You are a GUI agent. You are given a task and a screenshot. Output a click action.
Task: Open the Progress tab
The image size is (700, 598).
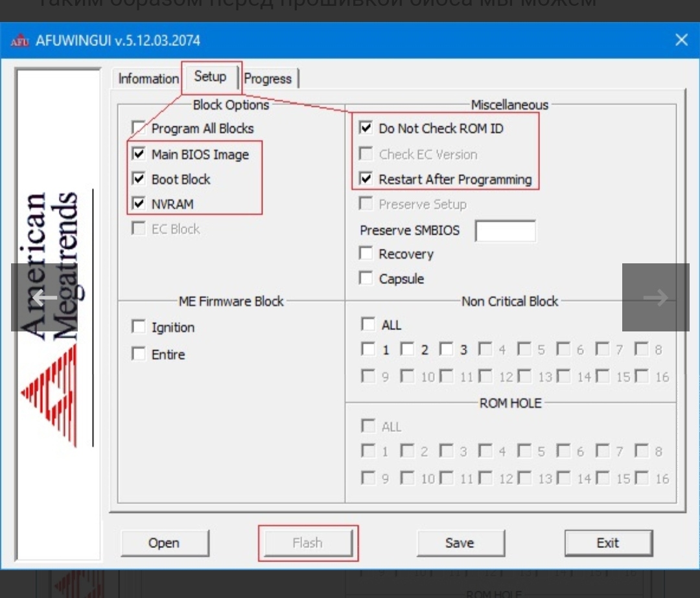[268, 79]
